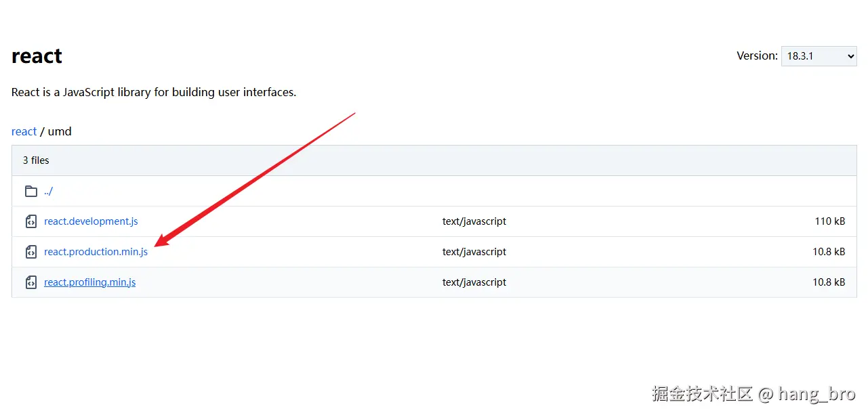Open the ../ parent directory link
Image resolution: width=868 pixels, height=417 pixels.
coord(48,191)
